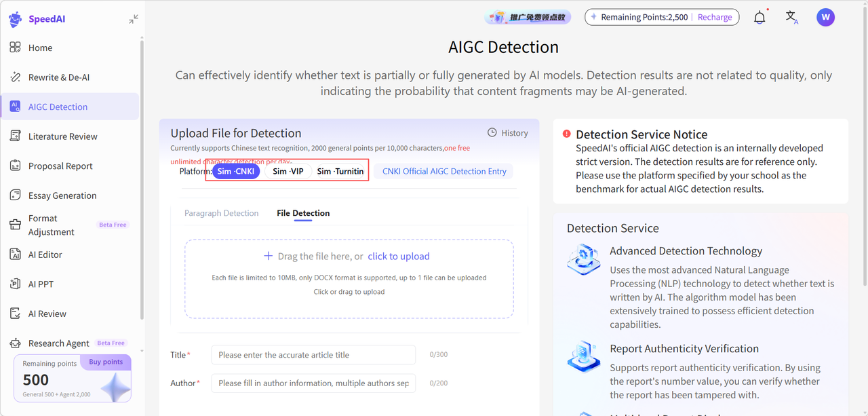Screen dimensions: 868x416
Task: Collapse the sidebar using the arrows icon
Action: 134,19
